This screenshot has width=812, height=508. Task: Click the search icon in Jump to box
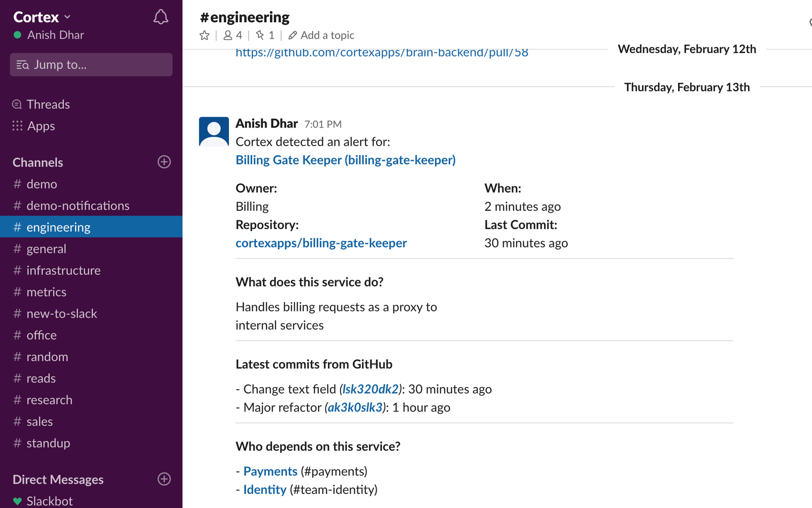pos(22,65)
